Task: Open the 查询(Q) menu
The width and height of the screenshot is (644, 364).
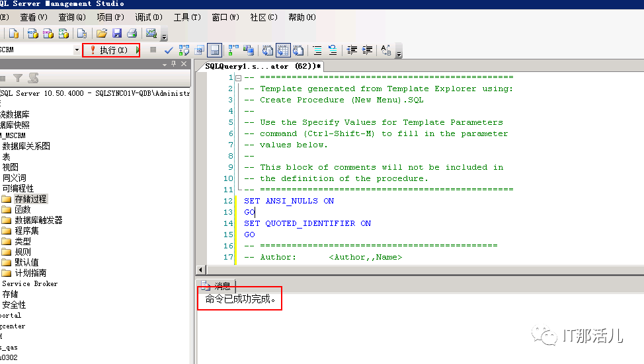Action: tap(72, 17)
